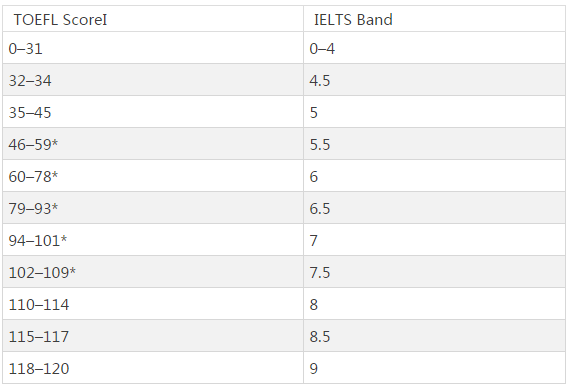The height and width of the screenshot is (387, 568).
Task: Select the IELTS band 4.5 cell
Action: click(x=434, y=80)
